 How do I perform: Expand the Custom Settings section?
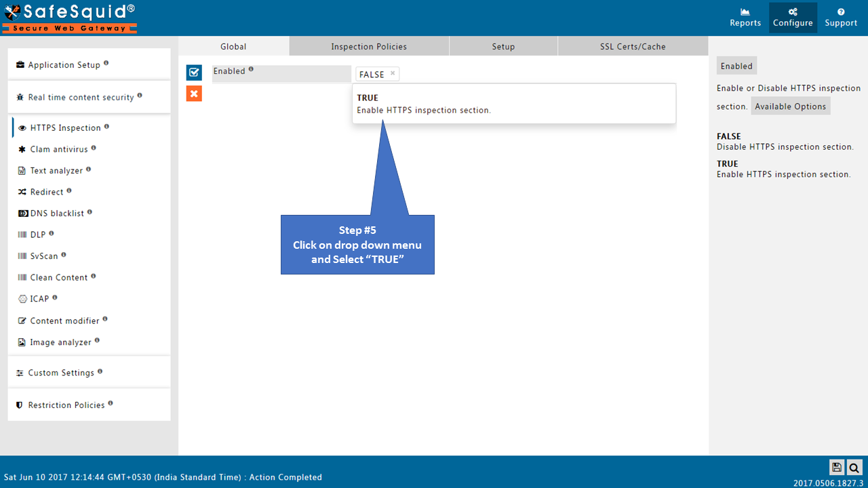coord(61,373)
